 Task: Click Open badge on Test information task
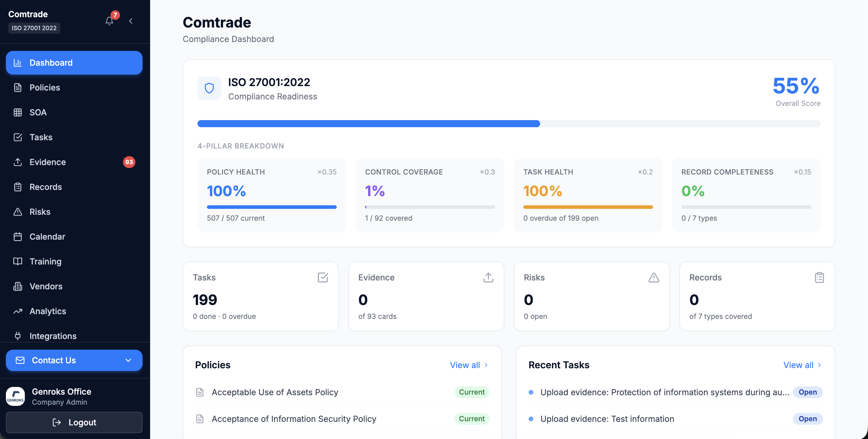point(807,419)
